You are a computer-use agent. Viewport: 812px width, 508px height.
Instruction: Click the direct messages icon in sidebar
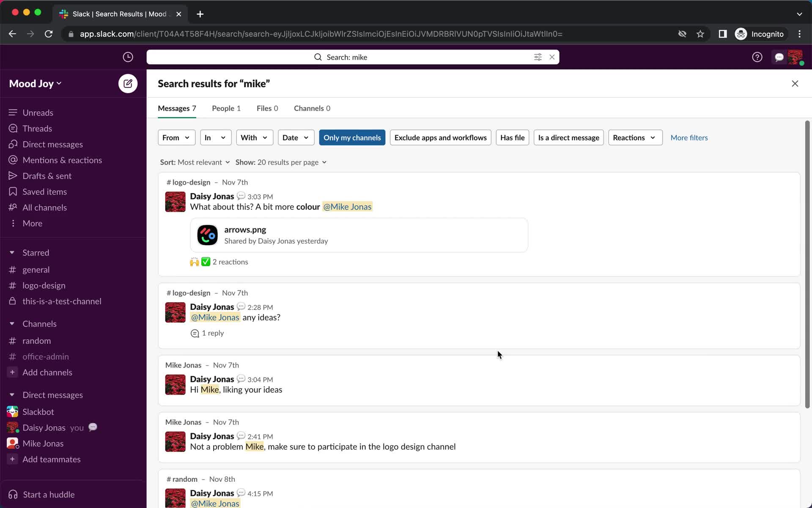13,144
